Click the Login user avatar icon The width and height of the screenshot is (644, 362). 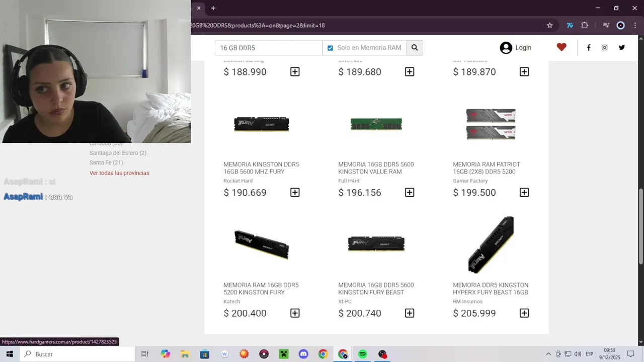tap(506, 48)
